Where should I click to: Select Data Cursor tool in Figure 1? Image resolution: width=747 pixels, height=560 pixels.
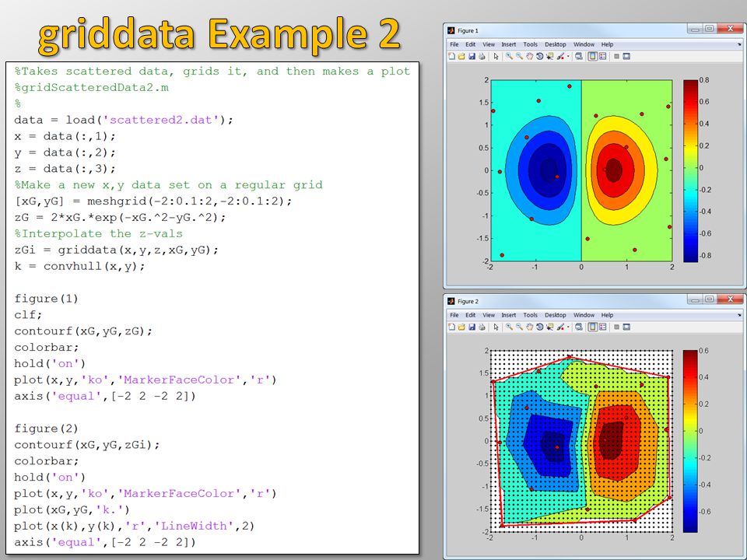[x=550, y=56]
